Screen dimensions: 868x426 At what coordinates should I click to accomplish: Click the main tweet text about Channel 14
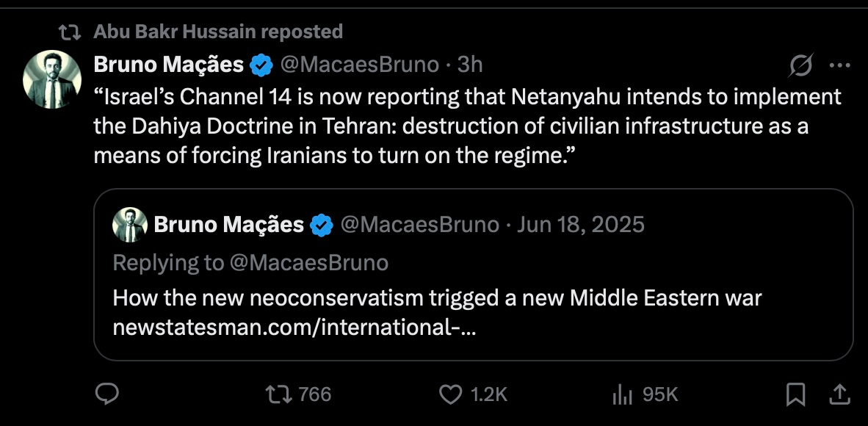point(467,127)
